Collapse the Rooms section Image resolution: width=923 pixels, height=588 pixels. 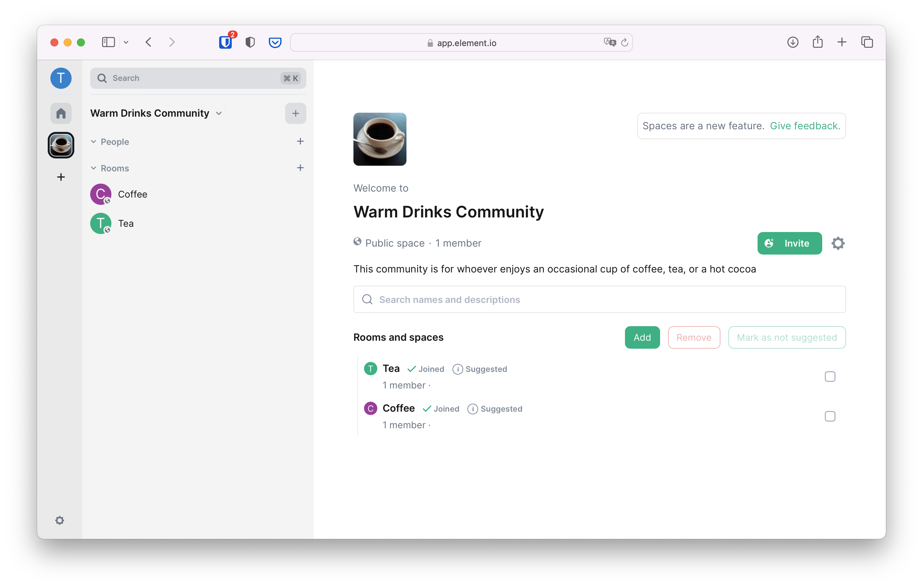93,168
